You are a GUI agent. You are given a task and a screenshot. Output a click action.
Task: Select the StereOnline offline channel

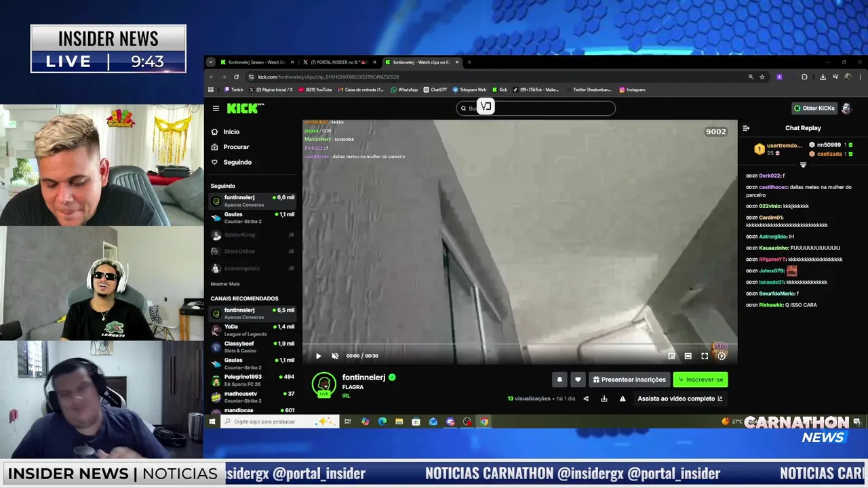tap(252, 251)
